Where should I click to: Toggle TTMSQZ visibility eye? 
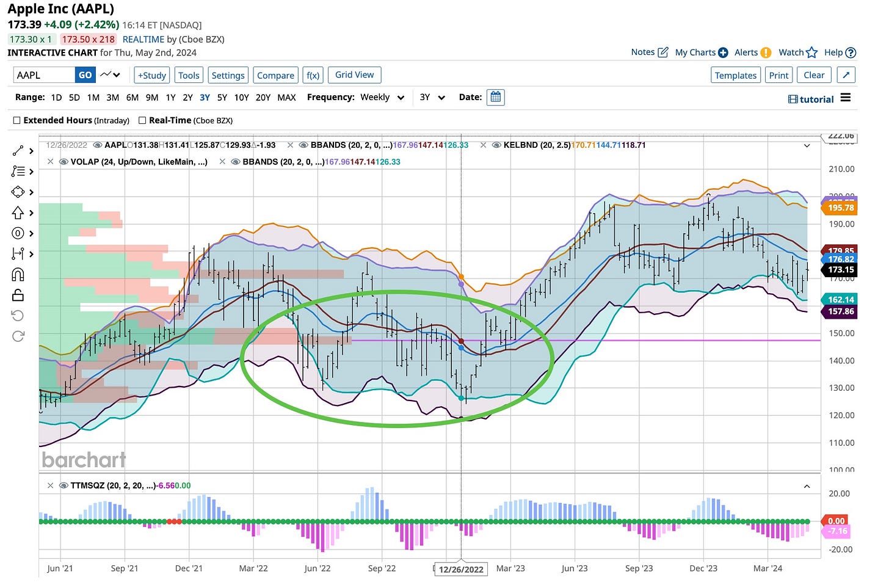pos(64,486)
